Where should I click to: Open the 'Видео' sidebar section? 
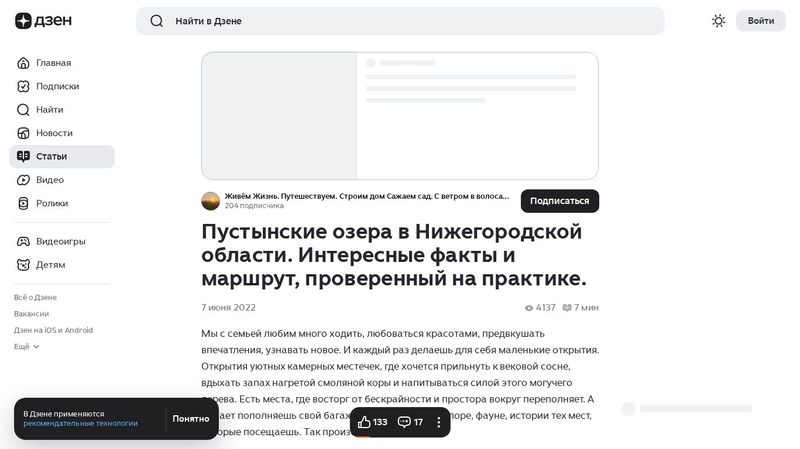point(49,180)
